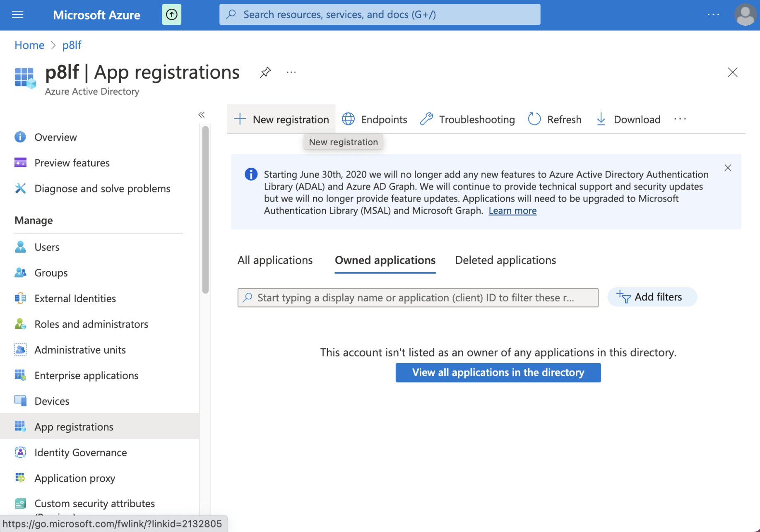
Task: Collapse the left navigation pane
Action: (202, 115)
